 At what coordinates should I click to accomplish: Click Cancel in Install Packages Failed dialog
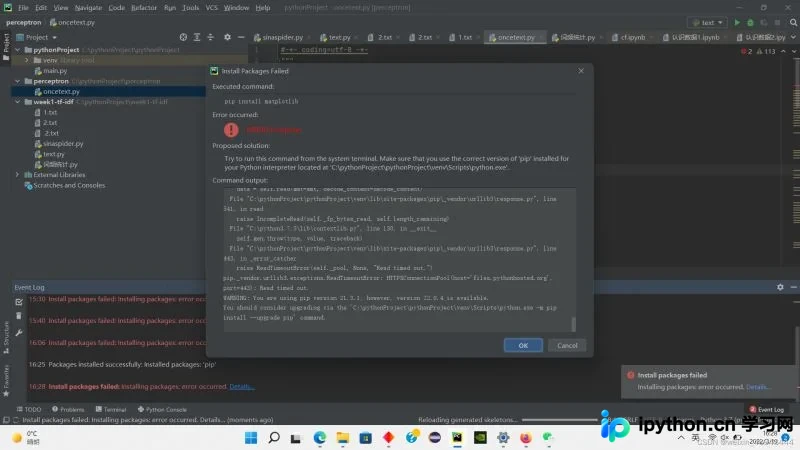[x=567, y=345]
